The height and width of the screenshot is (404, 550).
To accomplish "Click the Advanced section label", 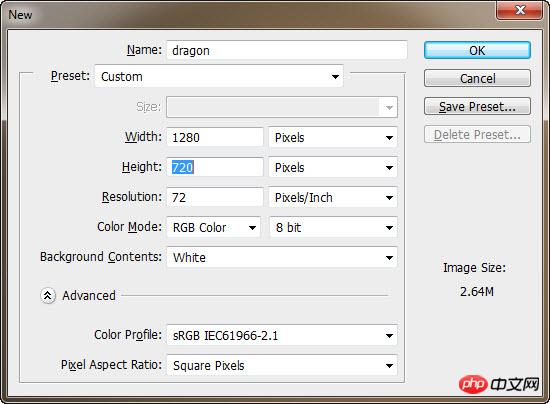I will [89, 296].
